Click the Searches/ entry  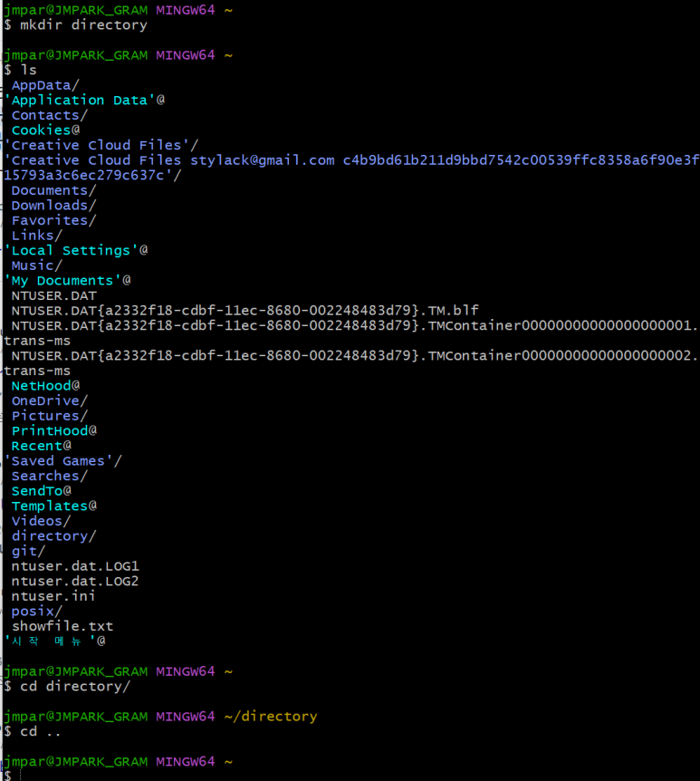click(x=49, y=476)
